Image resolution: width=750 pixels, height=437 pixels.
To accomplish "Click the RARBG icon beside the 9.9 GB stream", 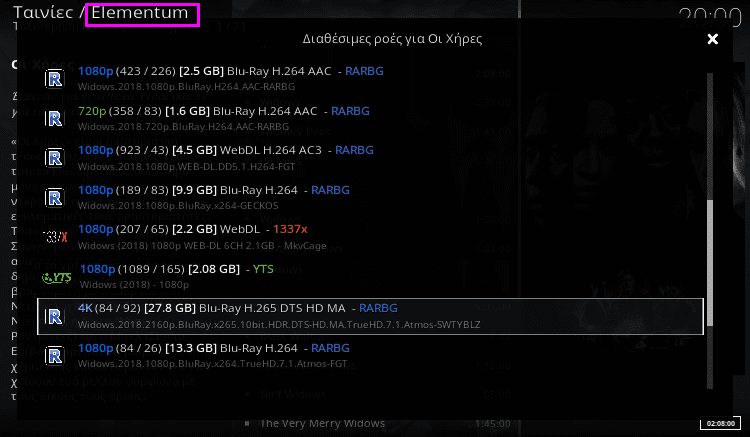I will (x=55, y=196).
